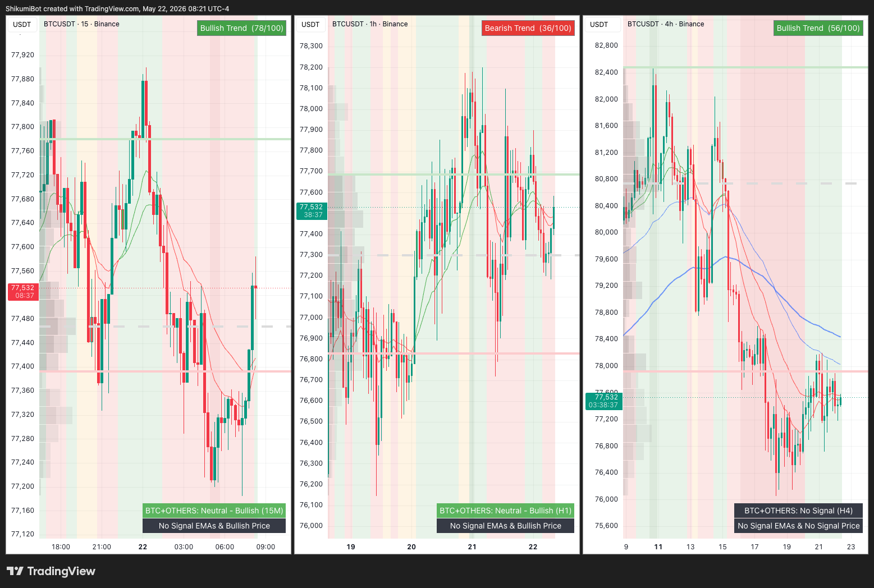Image resolution: width=874 pixels, height=588 pixels.
Task: Click date 19 on 1h chart time axis
Action: coord(351,547)
